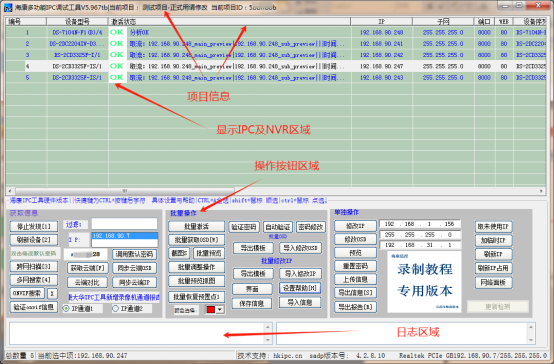This screenshot has width=554, height=364.
Task: Click the 192.168.31.1 gateway field
Action: (x=420, y=245)
